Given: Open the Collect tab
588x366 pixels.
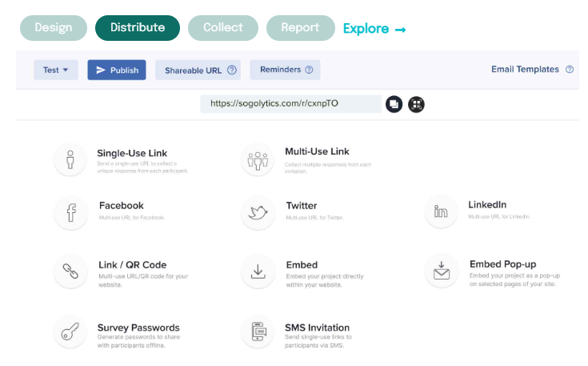Looking at the screenshot, I should (x=222, y=27).
